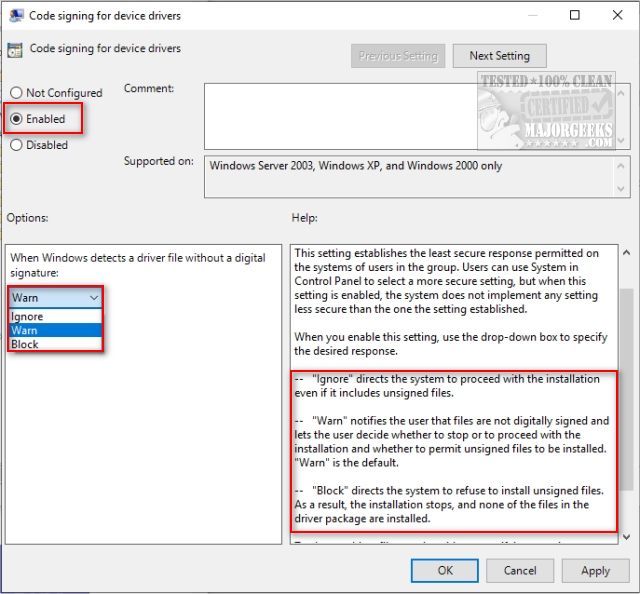This screenshot has width=640, height=594.
Task: Click Help scrollbar up arrow
Action: point(626,253)
